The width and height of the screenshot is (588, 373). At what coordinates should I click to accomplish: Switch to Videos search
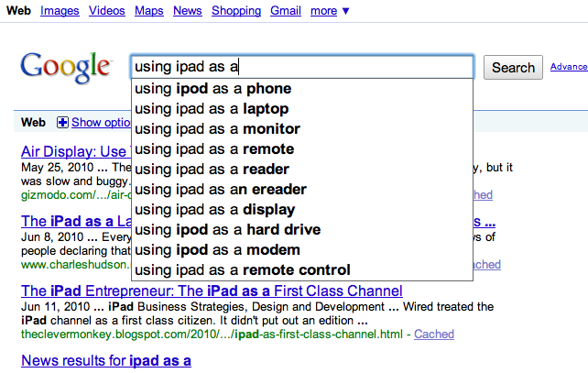107,11
